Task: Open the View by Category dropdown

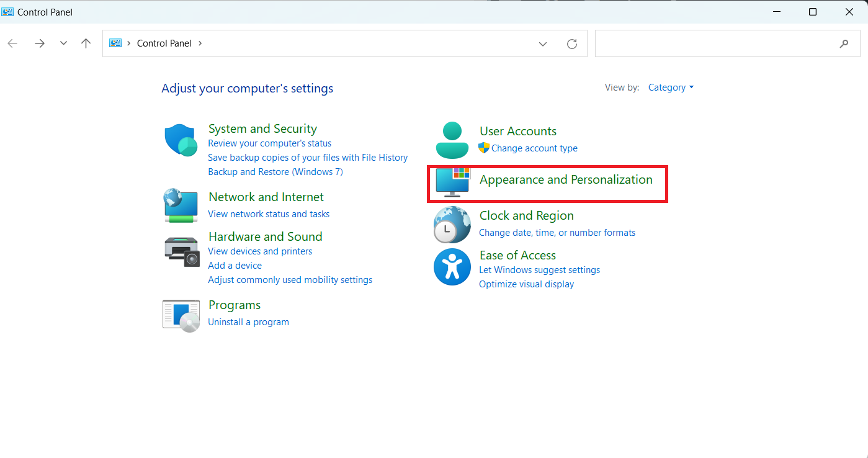Action: click(671, 88)
